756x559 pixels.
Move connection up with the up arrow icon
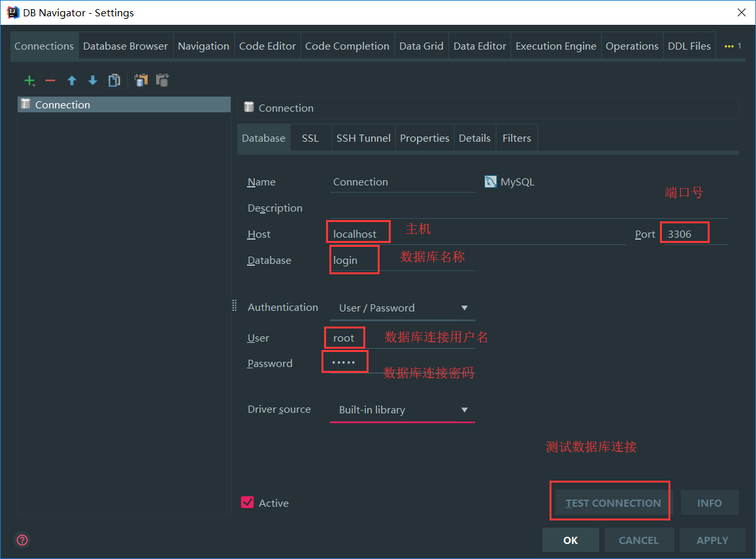72,80
